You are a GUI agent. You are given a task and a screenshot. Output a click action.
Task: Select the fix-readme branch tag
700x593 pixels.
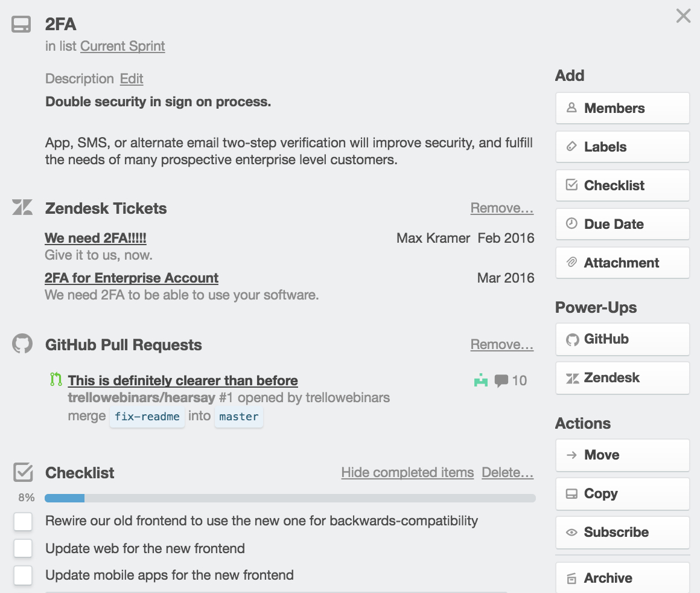coord(147,417)
